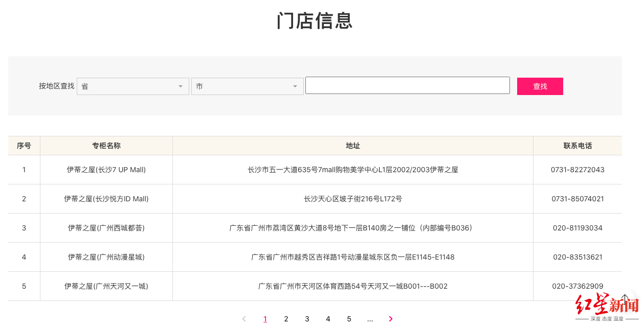This screenshot has width=644, height=327.
Task: Click phone number 020-81193034
Action: [x=578, y=228]
